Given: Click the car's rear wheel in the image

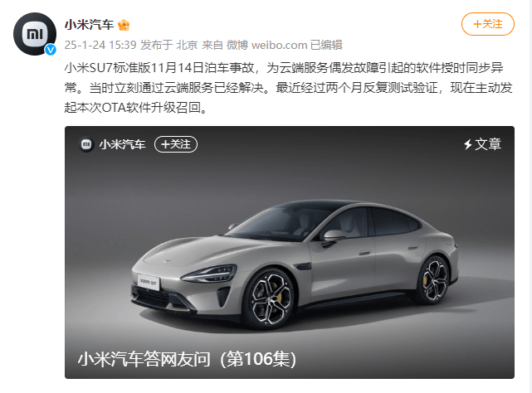Looking at the screenshot, I should pos(435,280).
